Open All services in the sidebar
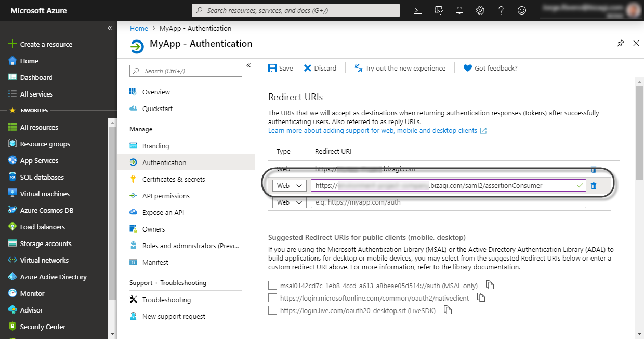This screenshot has height=339, width=644. 36,94
